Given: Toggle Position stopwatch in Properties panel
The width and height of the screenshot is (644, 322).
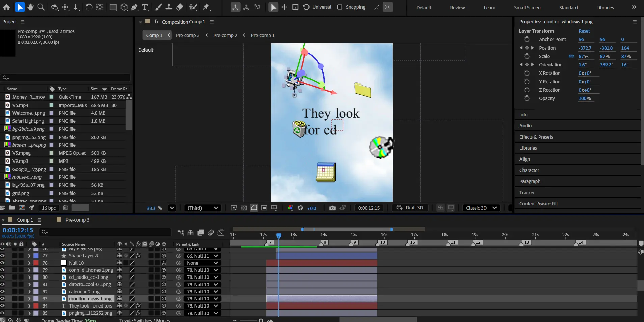Looking at the screenshot, I should tap(527, 48).
